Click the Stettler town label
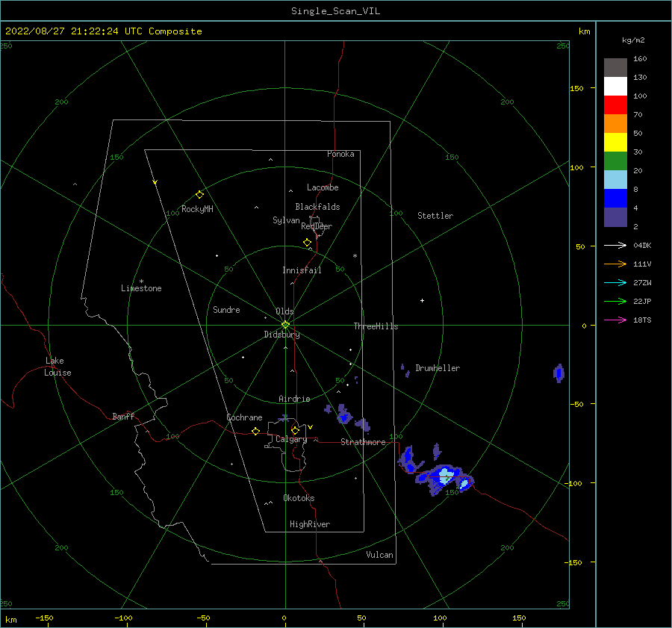The width and height of the screenshot is (672, 628). pos(435,216)
